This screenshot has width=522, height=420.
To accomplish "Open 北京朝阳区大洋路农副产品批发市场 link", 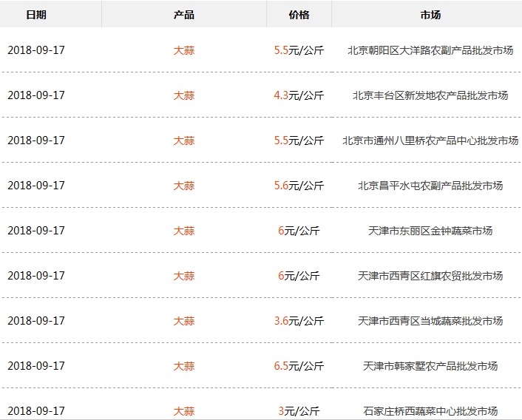I will coord(430,50).
